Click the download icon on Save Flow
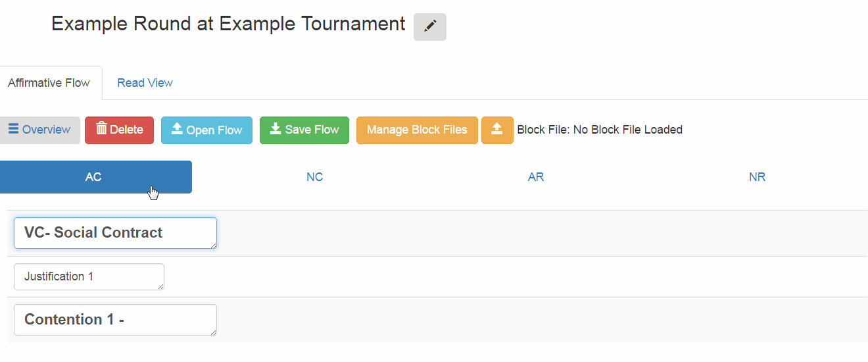Screen dimensions: 868x362 (276, 129)
